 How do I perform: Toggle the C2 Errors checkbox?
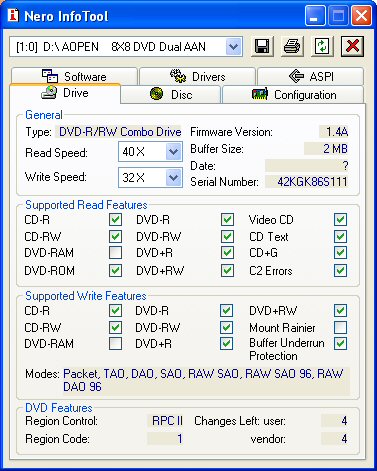click(341, 270)
